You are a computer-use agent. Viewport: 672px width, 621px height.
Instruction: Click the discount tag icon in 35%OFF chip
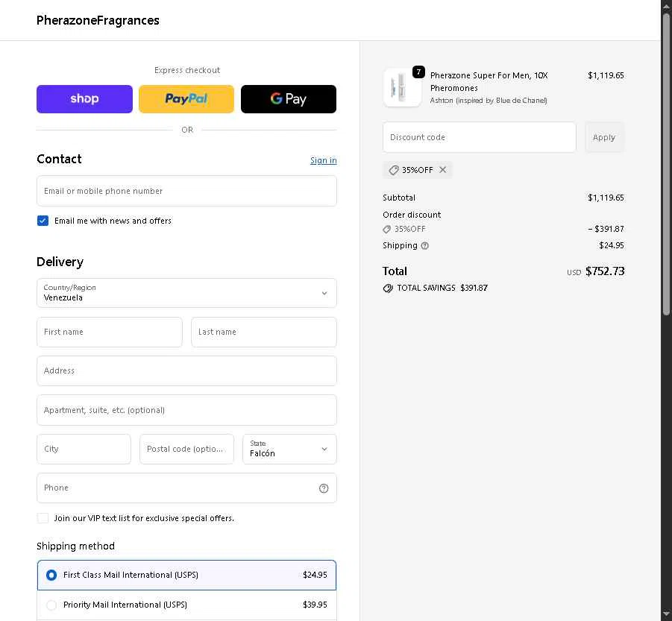tap(393, 170)
